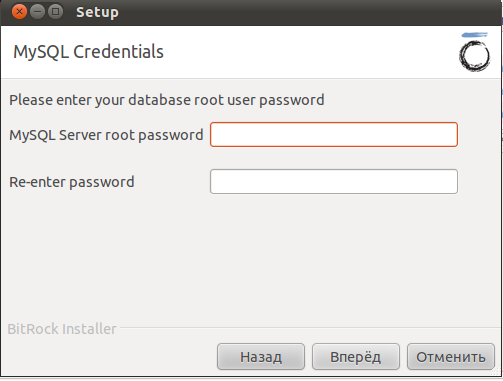
Task: Close the Setup window with the red X
Action: (x=19, y=12)
